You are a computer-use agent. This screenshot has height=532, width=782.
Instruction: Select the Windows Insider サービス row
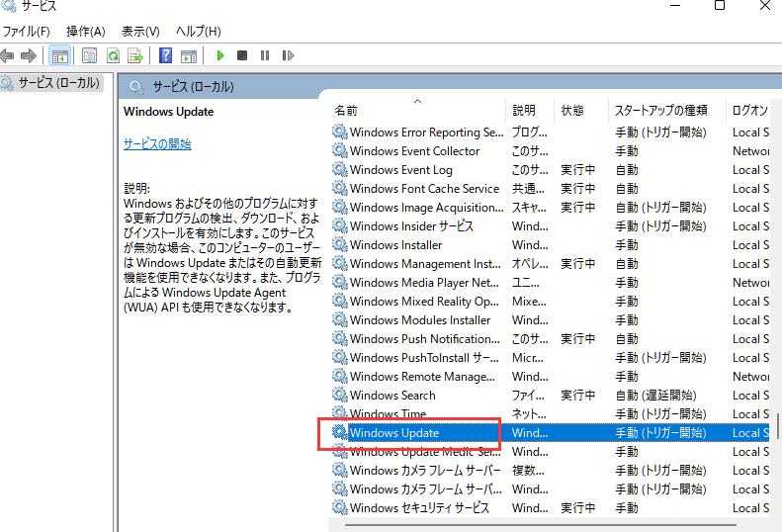tap(550, 226)
